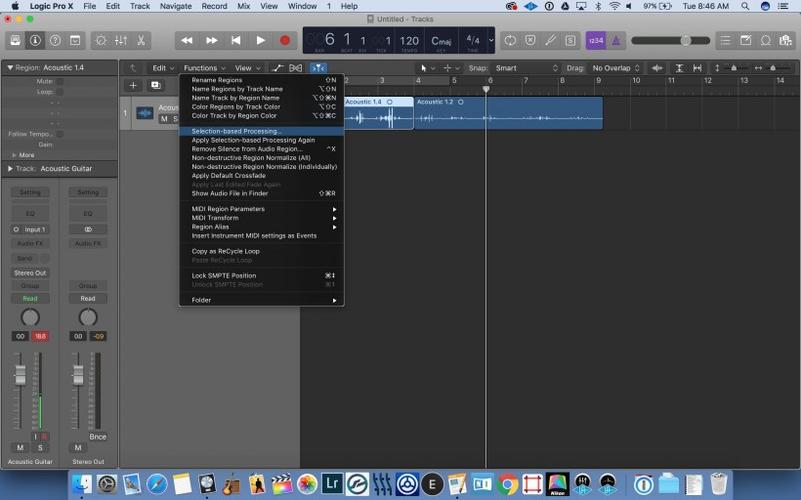The width and height of the screenshot is (801, 500).
Task: Open Drag No Overlap dropdown
Action: [616, 68]
